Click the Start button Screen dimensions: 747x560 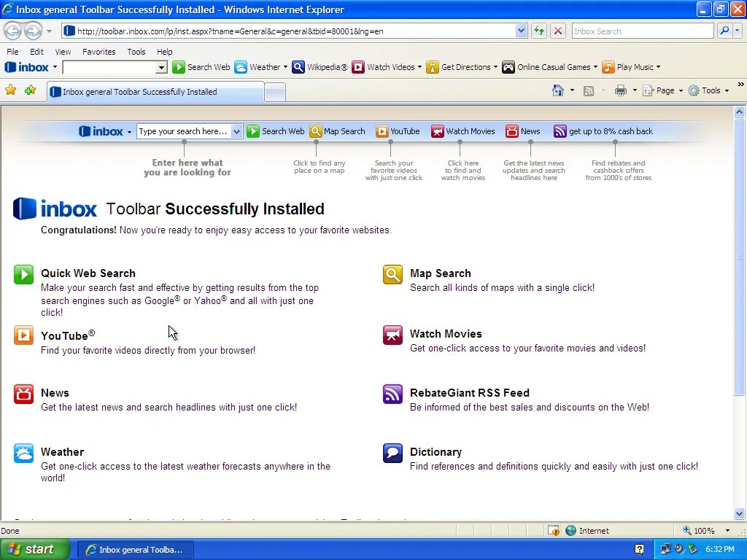[35, 549]
